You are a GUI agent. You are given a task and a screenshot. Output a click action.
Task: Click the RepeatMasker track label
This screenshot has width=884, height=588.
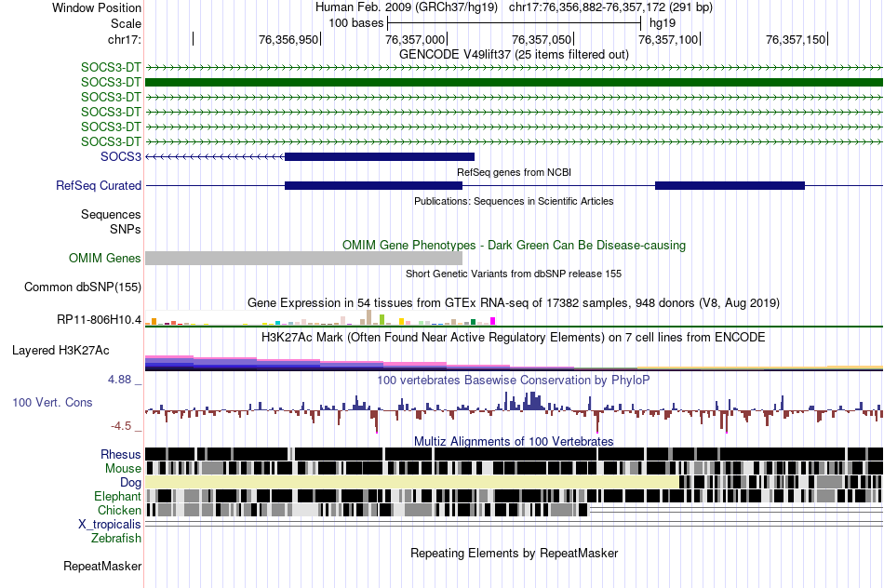coord(102,566)
